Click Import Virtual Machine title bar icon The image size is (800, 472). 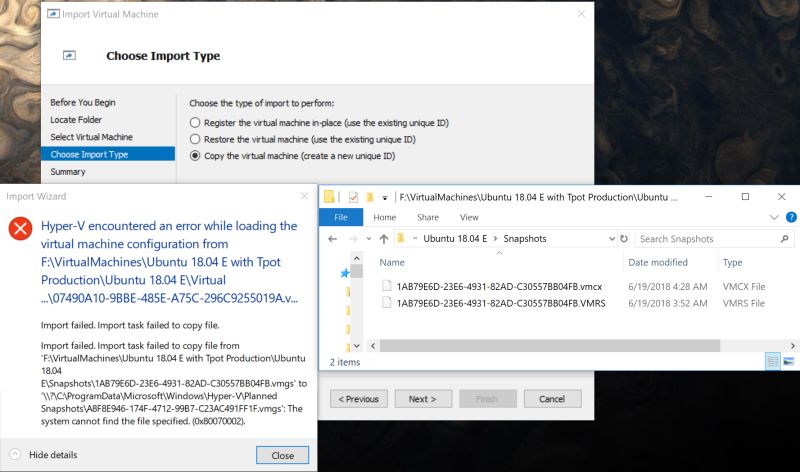tap(53, 14)
